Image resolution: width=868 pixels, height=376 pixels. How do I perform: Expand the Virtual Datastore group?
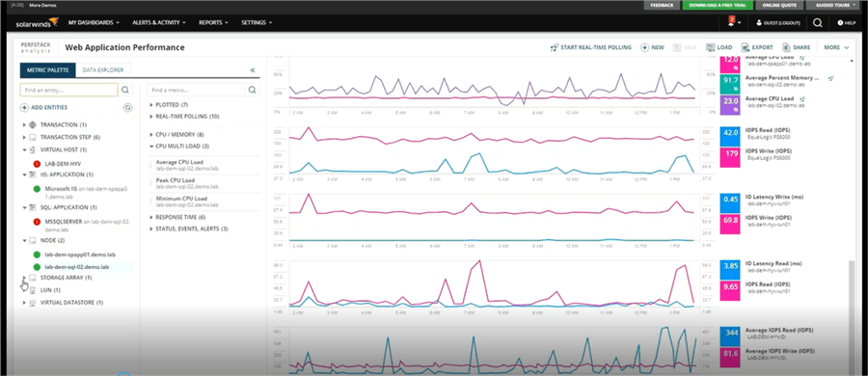24,303
